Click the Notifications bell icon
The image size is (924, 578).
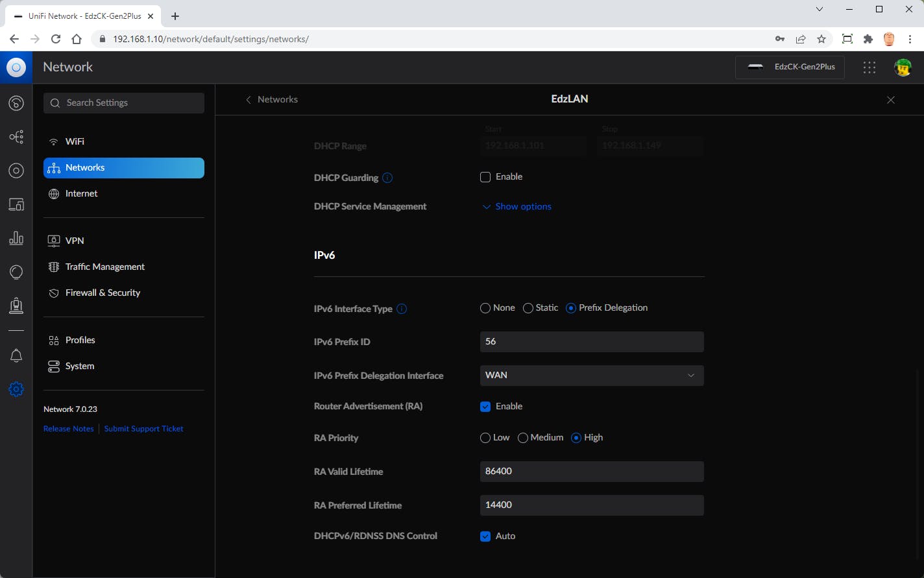(16, 355)
